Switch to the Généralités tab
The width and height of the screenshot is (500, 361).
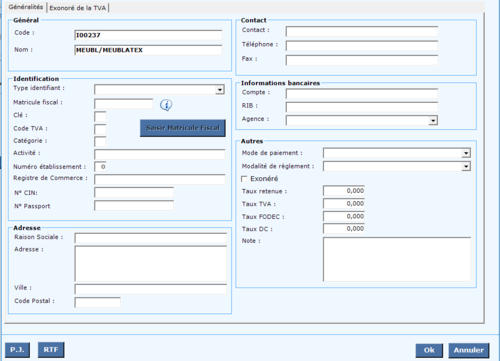tap(26, 7)
